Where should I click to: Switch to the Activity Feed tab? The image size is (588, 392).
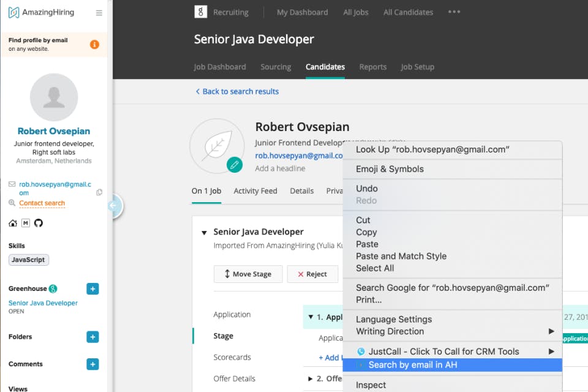[255, 191]
